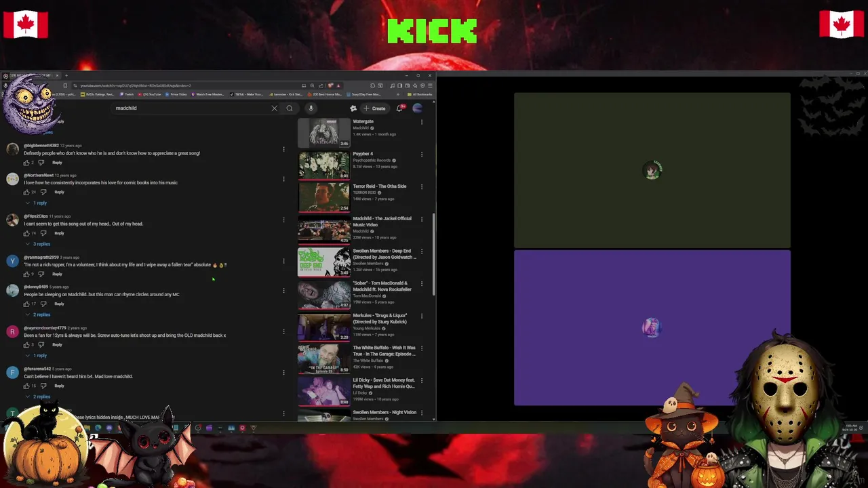Open the IMDb Ratings bookmark
Image resolution: width=868 pixels, height=488 pixels.
[97, 94]
